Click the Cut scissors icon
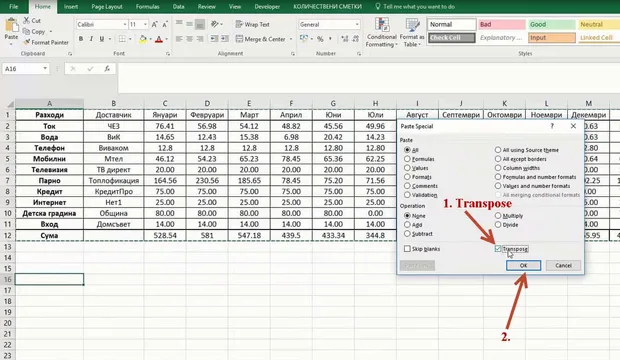The height and width of the screenshot is (360, 620). click(26, 20)
